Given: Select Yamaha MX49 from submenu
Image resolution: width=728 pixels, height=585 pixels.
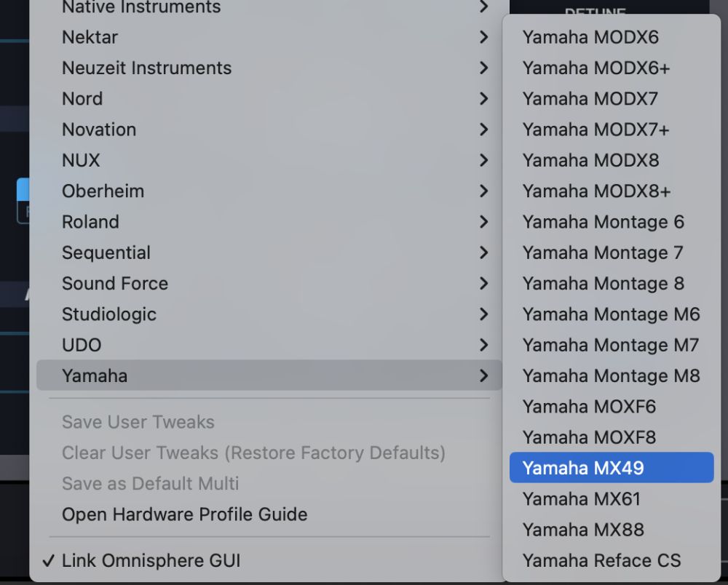Looking at the screenshot, I should point(583,468).
